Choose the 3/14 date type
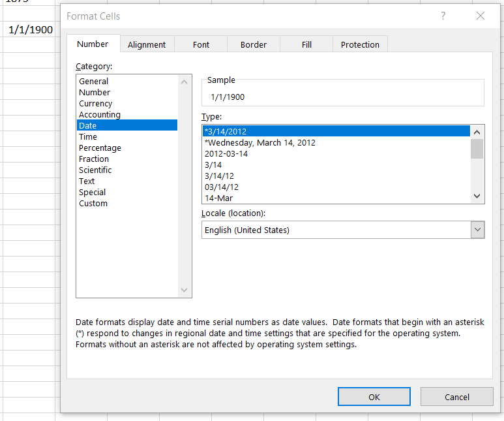This screenshot has width=504, height=421. point(336,164)
